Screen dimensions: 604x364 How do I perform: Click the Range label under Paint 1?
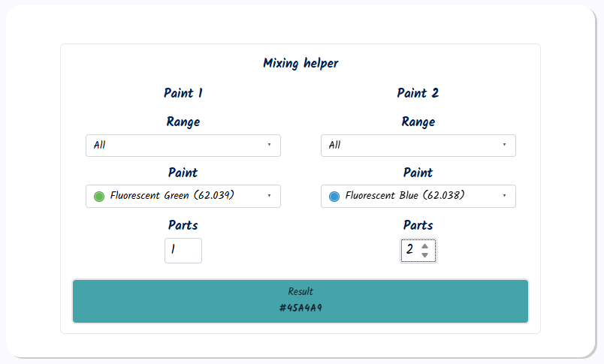pyautogui.click(x=183, y=122)
